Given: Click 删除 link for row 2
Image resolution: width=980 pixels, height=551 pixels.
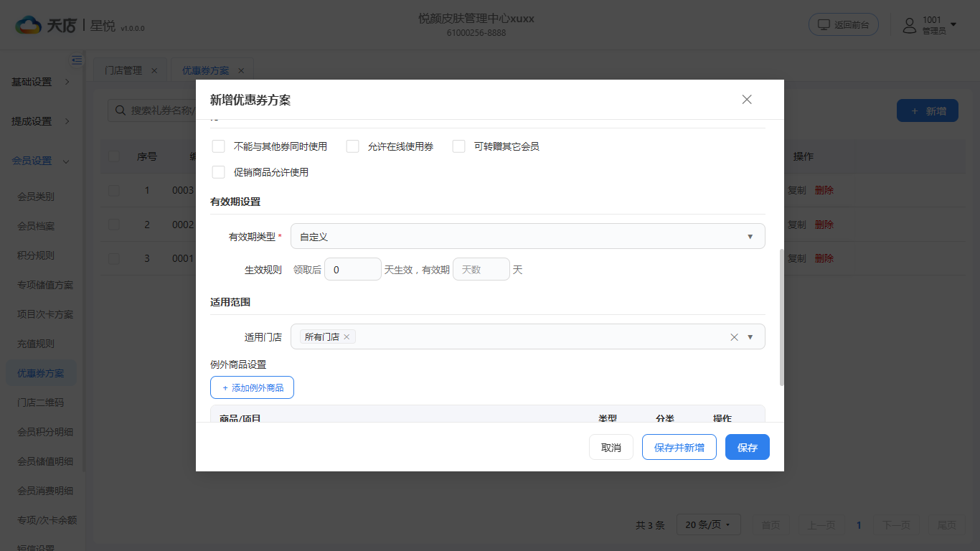Looking at the screenshot, I should pyautogui.click(x=824, y=225).
